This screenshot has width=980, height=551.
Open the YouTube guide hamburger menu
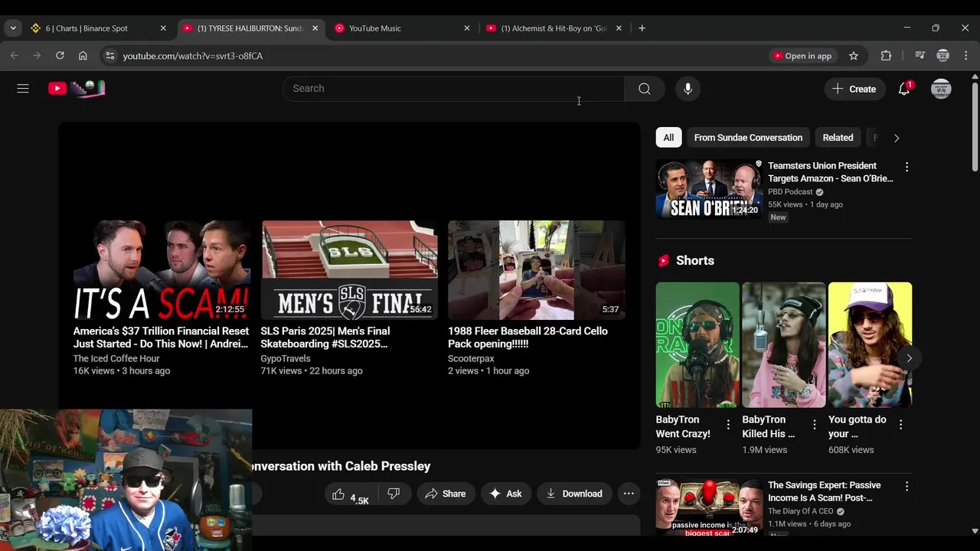pyautogui.click(x=23, y=89)
